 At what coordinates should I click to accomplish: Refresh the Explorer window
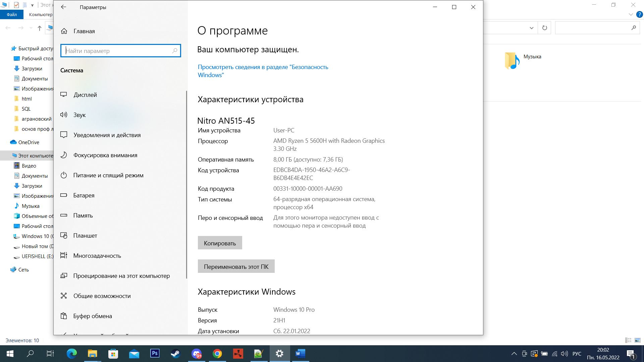545,28
